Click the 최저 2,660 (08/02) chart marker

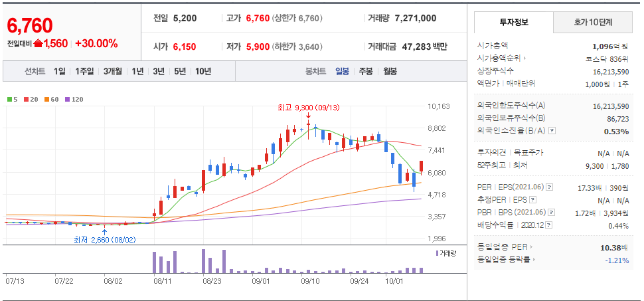pos(105,240)
